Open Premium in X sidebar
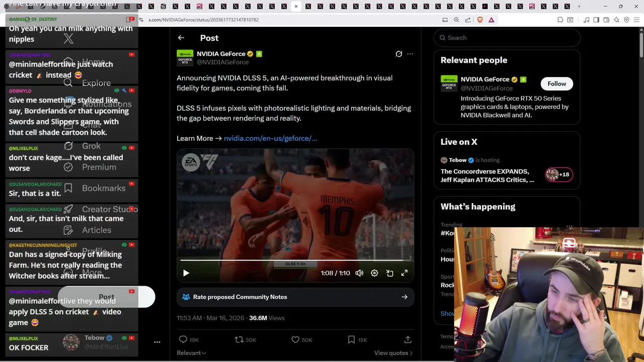Image resolution: width=644 pixels, height=362 pixels. click(90, 167)
